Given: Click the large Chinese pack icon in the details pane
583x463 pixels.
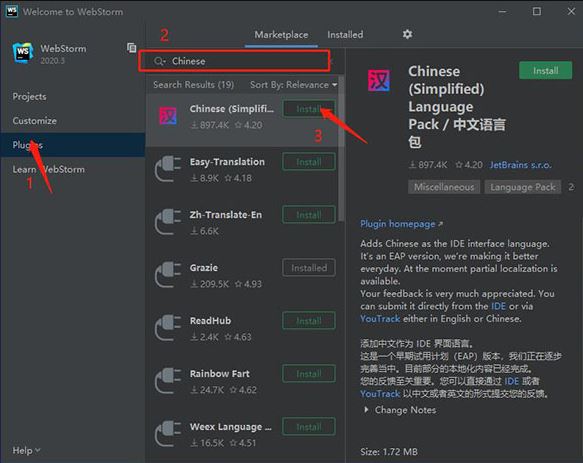Looking at the screenshot, I should [x=379, y=80].
